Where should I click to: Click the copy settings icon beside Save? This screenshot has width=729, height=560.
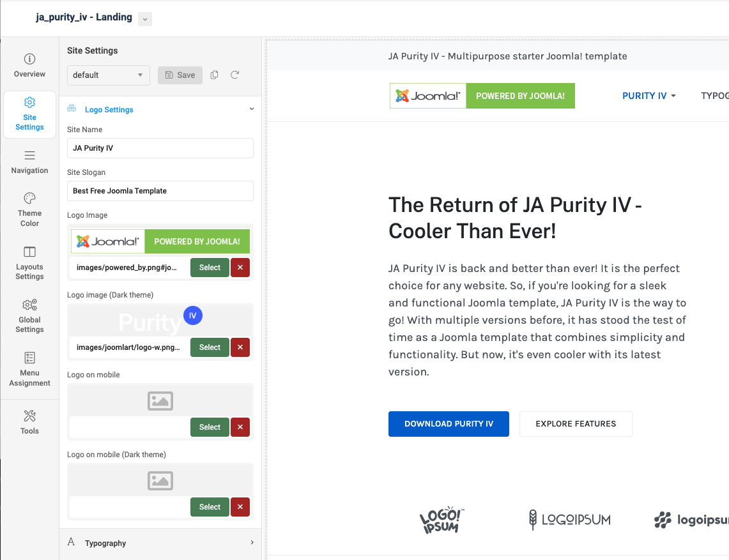tap(215, 75)
